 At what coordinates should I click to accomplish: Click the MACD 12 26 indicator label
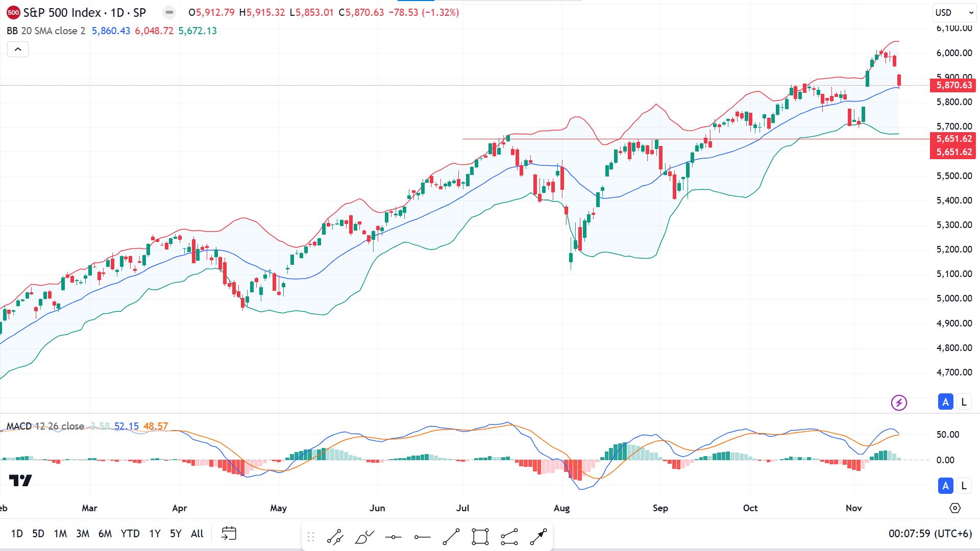[45, 426]
